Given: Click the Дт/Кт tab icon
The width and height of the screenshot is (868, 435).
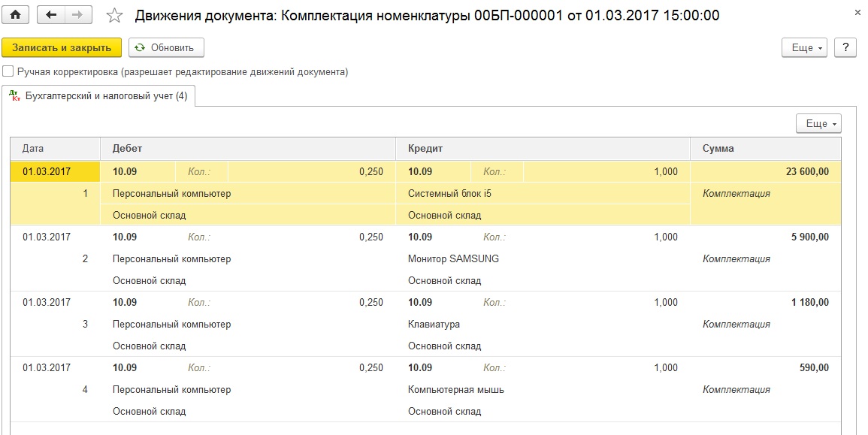Looking at the screenshot, I should click(15, 95).
